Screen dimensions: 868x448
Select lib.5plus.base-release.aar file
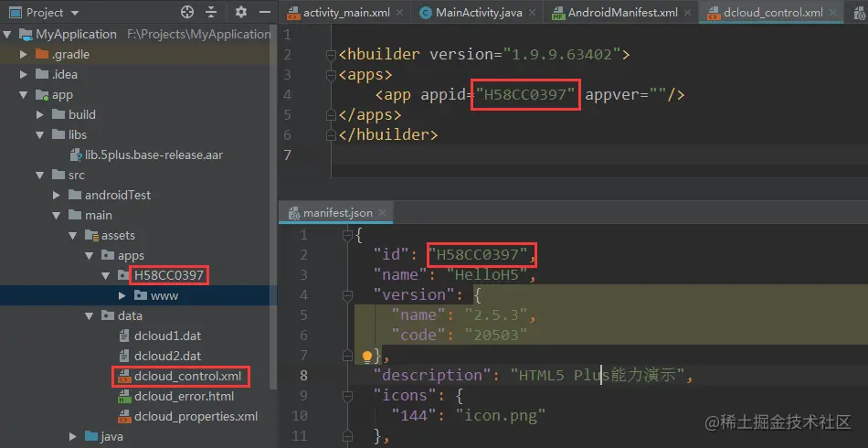pyautogui.click(x=153, y=155)
